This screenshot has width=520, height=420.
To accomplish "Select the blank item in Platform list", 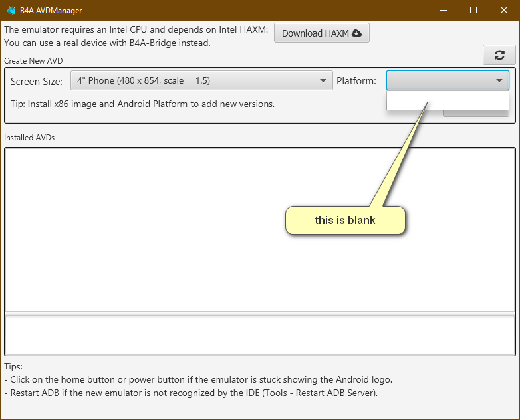I will [448, 100].
